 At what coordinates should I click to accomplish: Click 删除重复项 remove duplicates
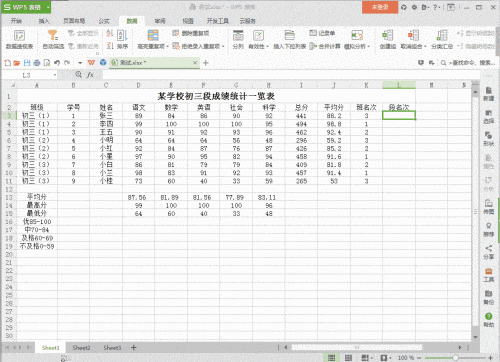tap(191, 33)
